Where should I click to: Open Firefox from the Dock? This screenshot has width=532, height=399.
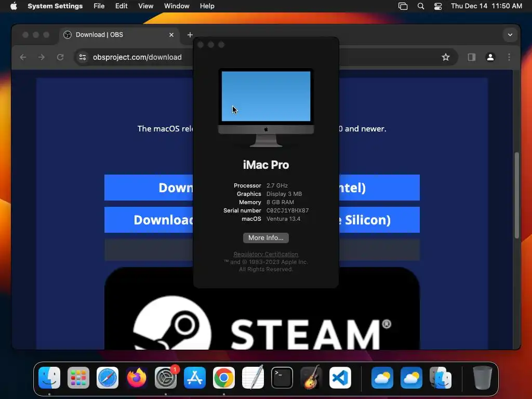[x=137, y=378]
